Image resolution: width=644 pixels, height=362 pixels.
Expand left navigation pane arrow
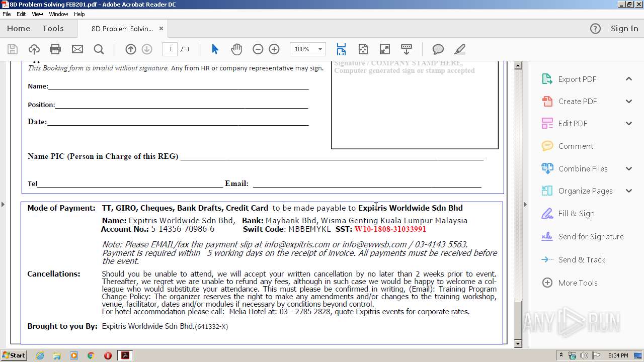tap(3, 204)
